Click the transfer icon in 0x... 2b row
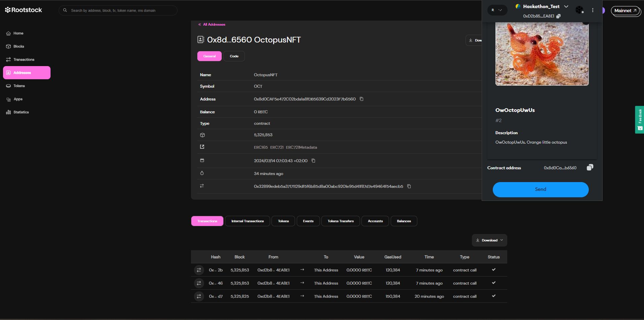This screenshot has width=644, height=320. [199, 270]
